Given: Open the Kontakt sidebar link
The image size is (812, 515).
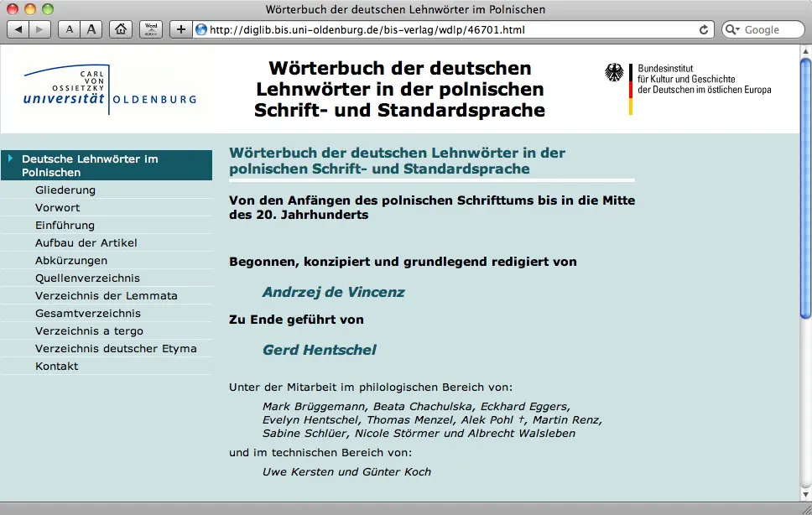Looking at the screenshot, I should coord(56,366).
